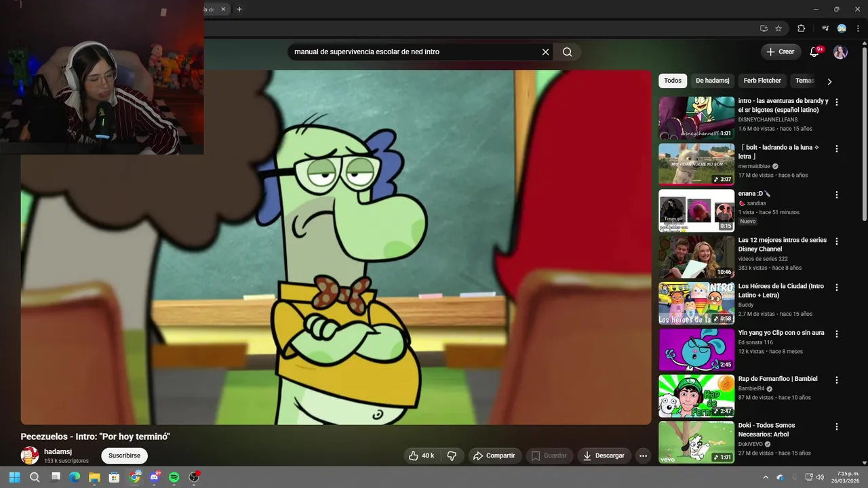Open options for Doki Todos Somos Necesarios video
This screenshot has height=488, width=868.
[836, 426]
